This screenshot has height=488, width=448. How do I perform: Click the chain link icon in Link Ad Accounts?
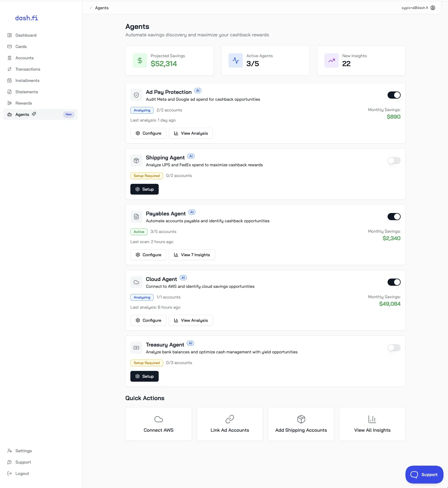(x=230, y=419)
